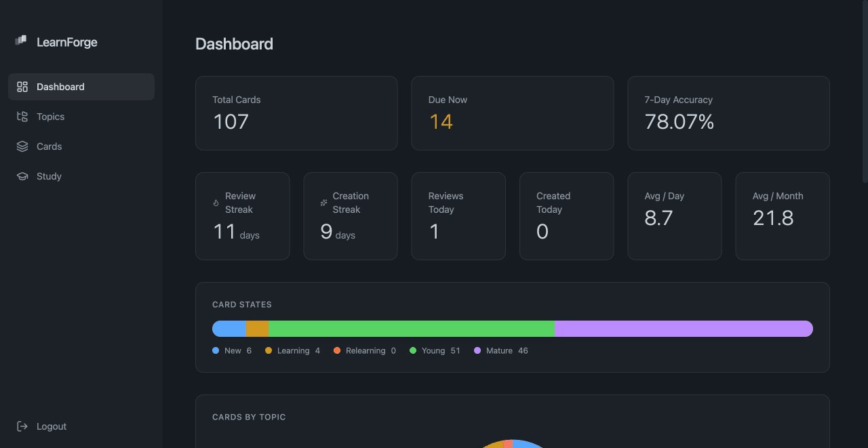The height and width of the screenshot is (448, 868).
Task: Click the LearnForge bar-chart logo
Action: click(20, 41)
